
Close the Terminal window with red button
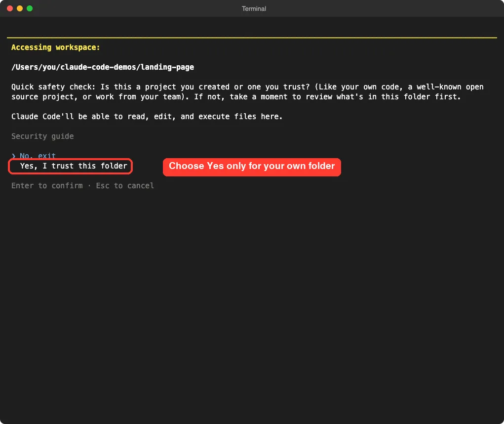10,8
